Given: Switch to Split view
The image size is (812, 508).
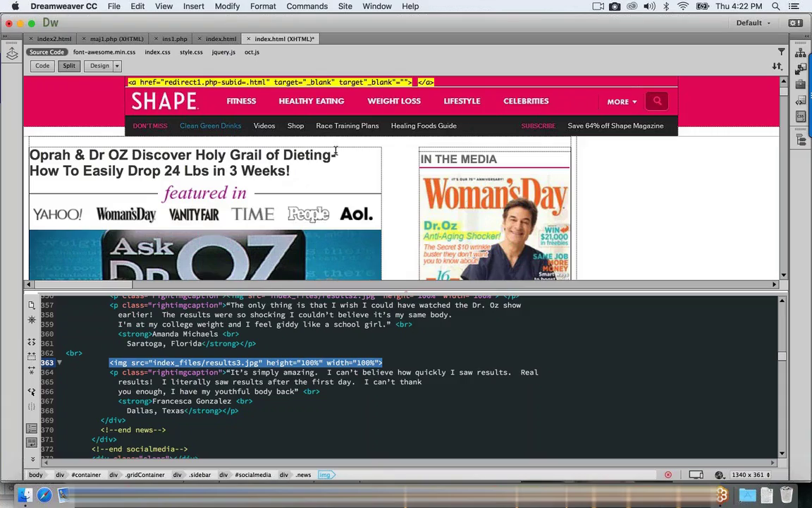Looking at the screenshot, I should click(x=69, y=66).
